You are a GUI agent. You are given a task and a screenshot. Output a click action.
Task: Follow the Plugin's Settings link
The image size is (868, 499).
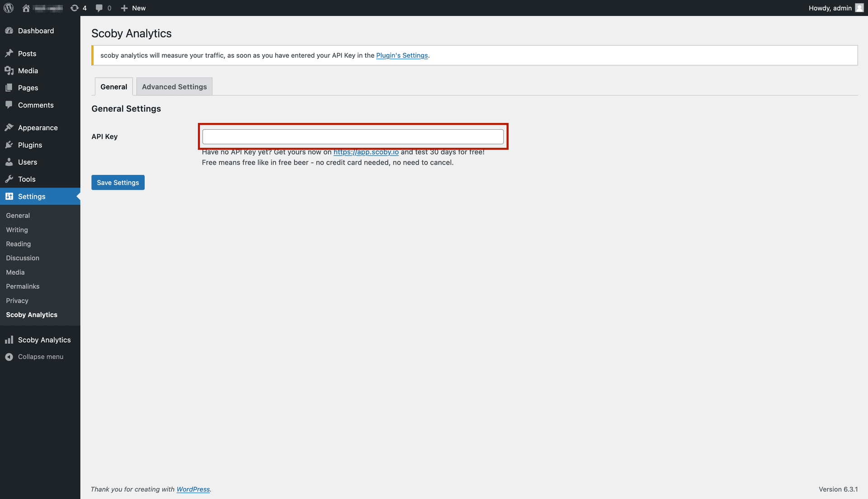tap(402, 55)
